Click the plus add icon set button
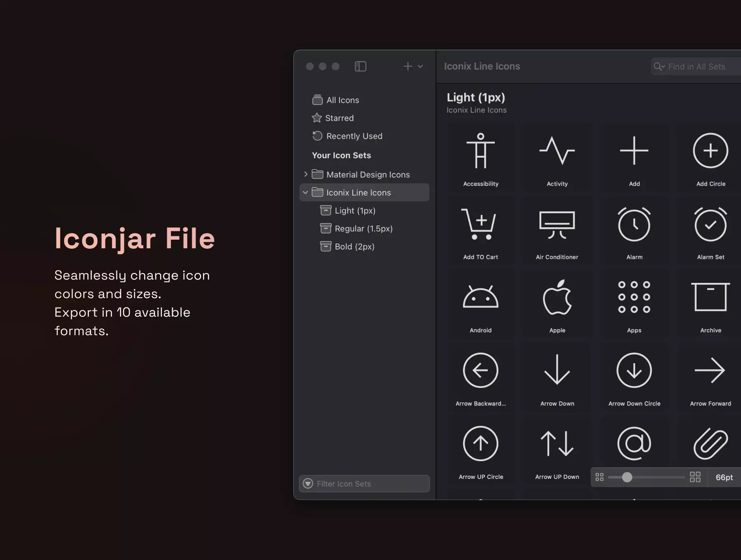 (408, 66)
